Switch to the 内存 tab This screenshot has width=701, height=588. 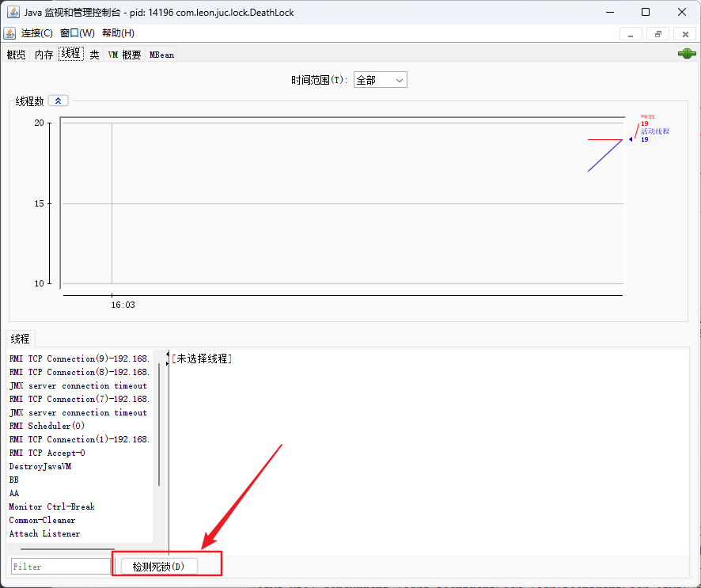44,55
